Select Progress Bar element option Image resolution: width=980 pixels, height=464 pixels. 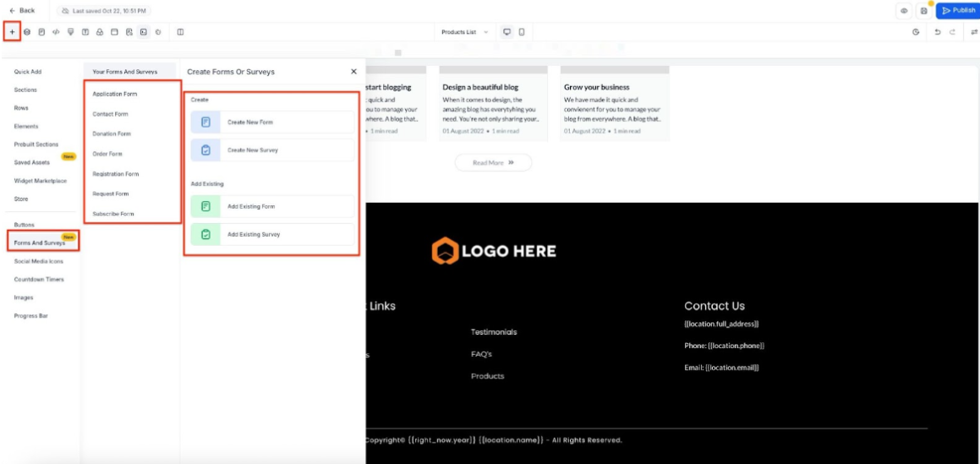[x=30, y=316]
